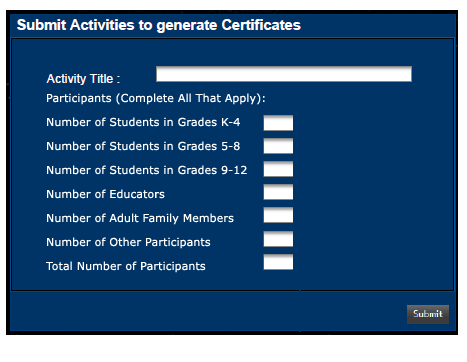This screenshot has height=362, width=467.
Task: Click the Other Participants number field
Action: pos(278,239)
